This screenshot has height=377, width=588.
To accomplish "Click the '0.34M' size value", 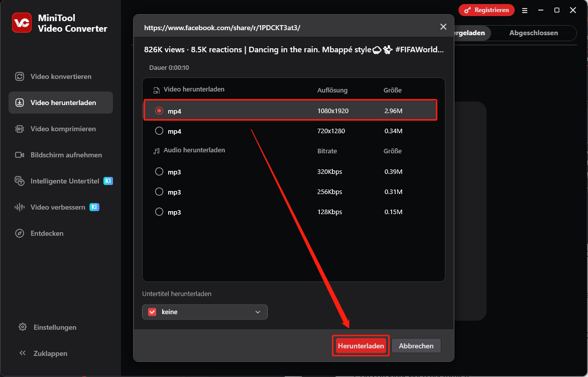I will (x=393, y=131).
